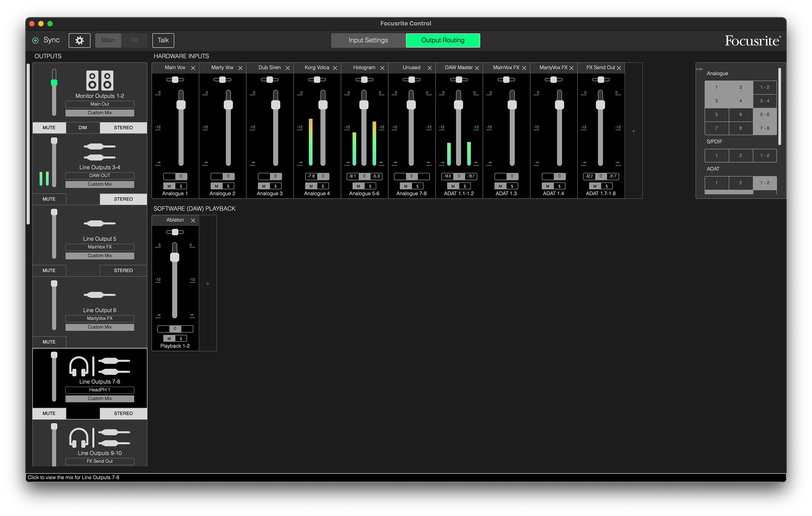The height and width of the screenshot is (516, 812).
Task: Remove the Dub Siren channel
Action: (x=288, y=68)
